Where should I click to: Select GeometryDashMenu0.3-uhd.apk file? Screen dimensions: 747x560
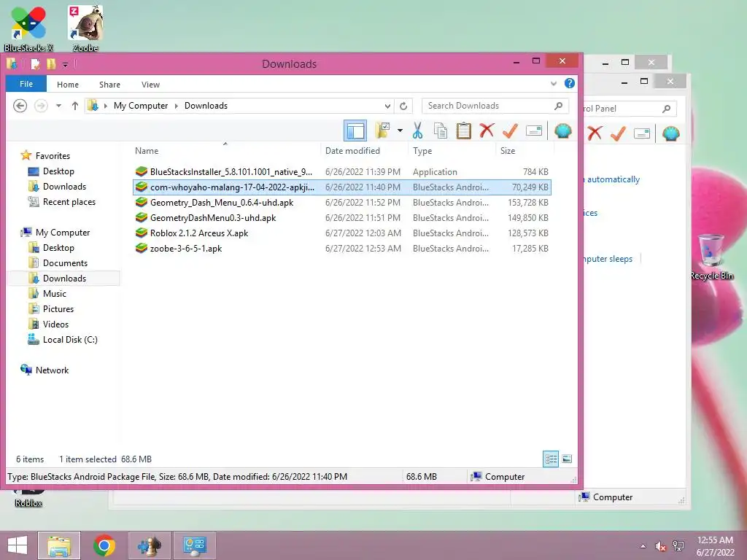(x=341, y=217)
